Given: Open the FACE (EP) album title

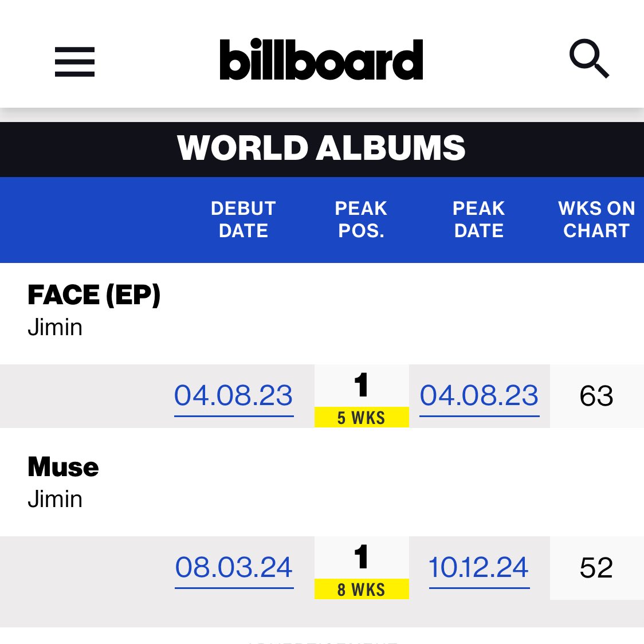Looking at the screenshot, I should click(x=94, y=294).
